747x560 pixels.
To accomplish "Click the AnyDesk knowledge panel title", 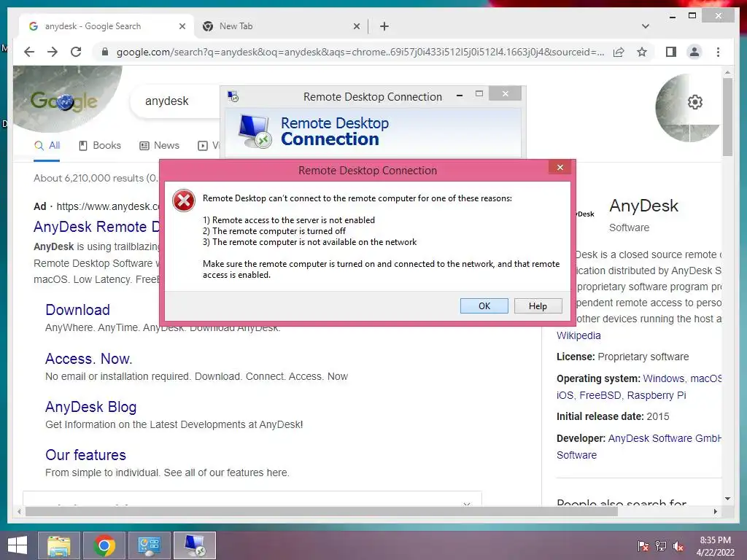I will click(643, 206).
